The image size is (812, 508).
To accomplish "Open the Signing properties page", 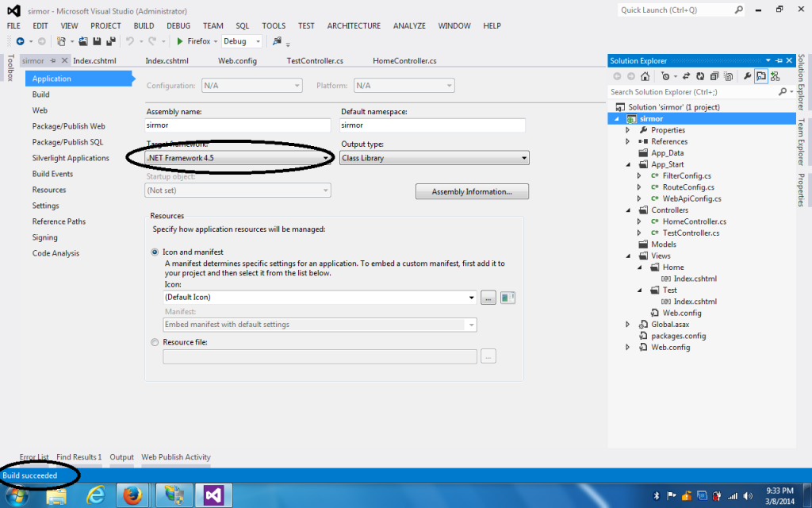I will click(44, 237).
